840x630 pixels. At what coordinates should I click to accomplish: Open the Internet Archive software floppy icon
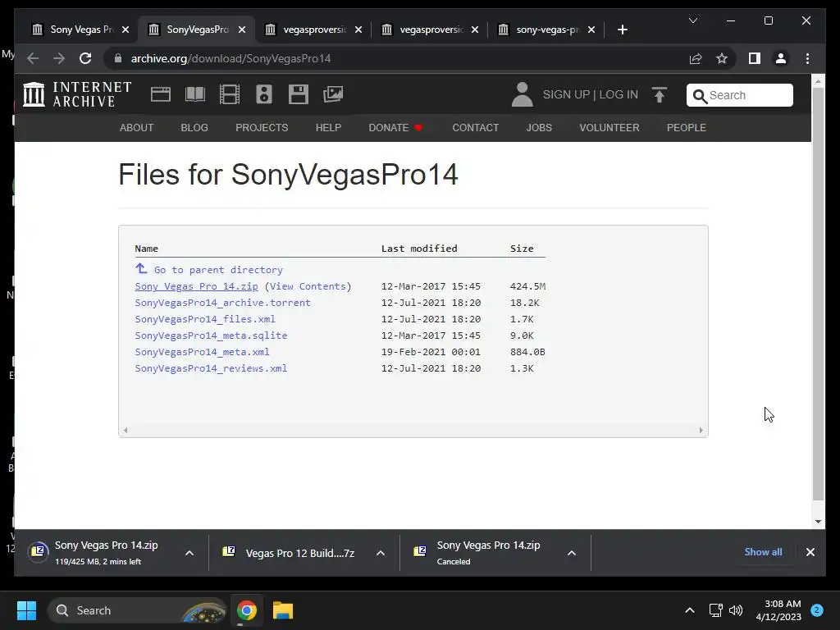pos(299,94)
